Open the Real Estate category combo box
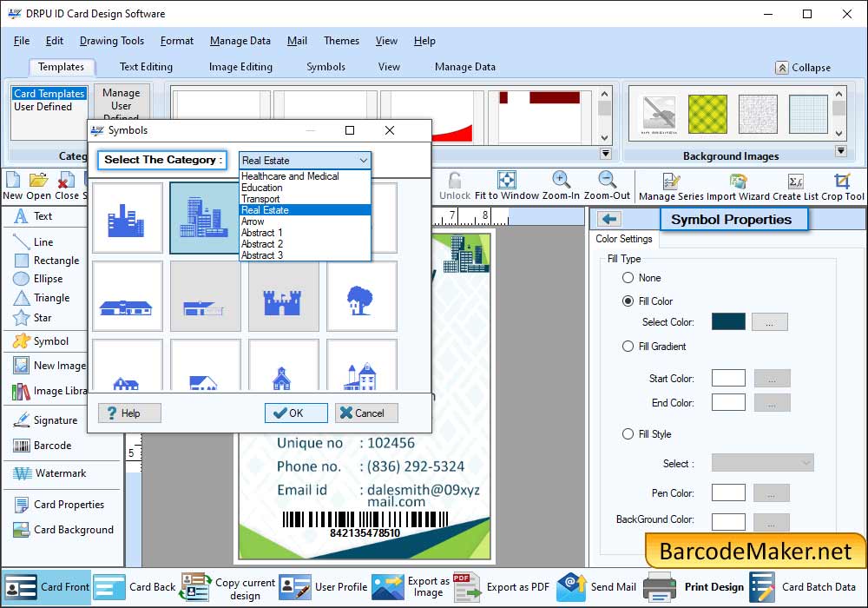Screen dimensions: 868x608 click(x=305, y=161)
